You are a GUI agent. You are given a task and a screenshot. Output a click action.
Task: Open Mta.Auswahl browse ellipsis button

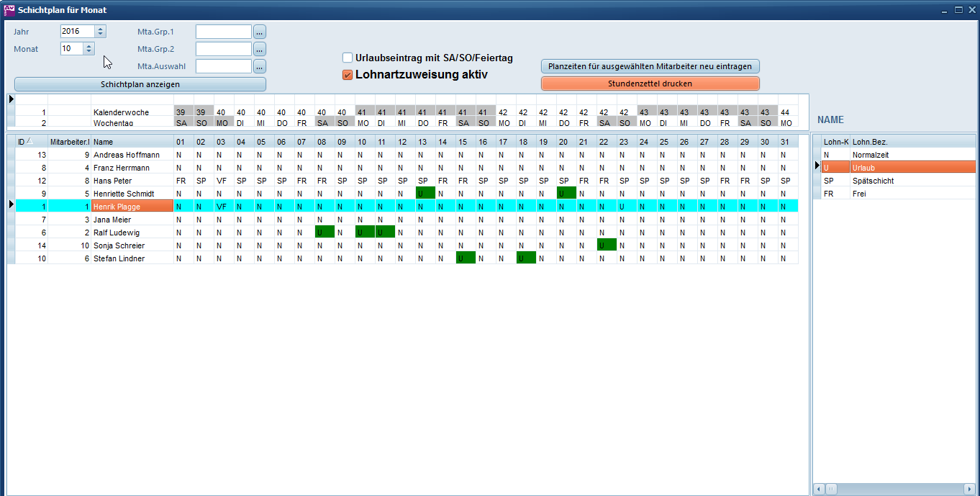(x=260, y=66)
